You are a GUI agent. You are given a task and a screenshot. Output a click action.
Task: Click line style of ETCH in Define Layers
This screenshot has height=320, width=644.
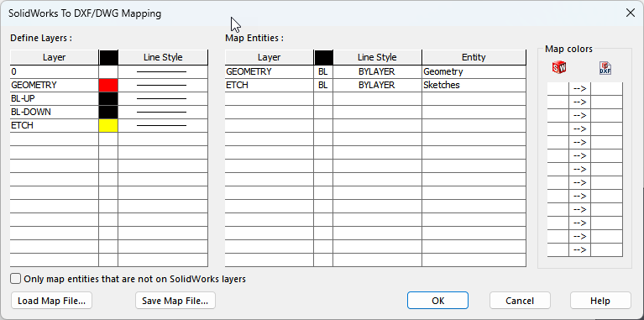[x=163, y=126]
